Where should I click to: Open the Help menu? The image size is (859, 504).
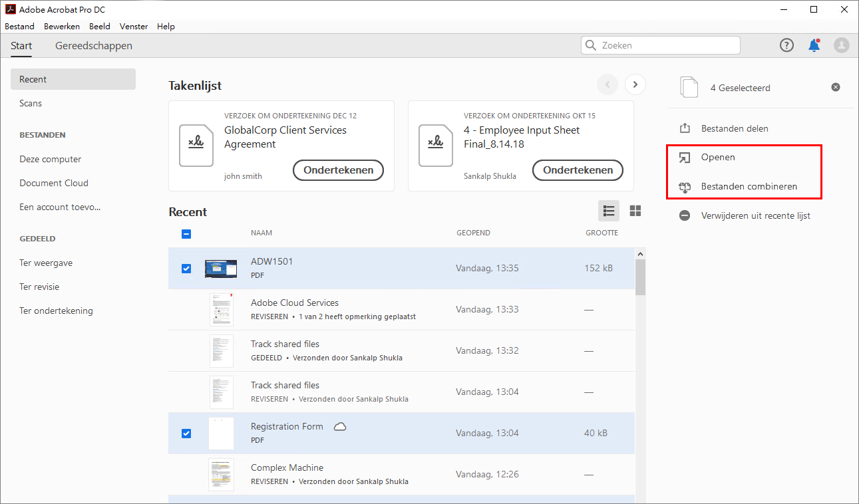pos(166,27)
